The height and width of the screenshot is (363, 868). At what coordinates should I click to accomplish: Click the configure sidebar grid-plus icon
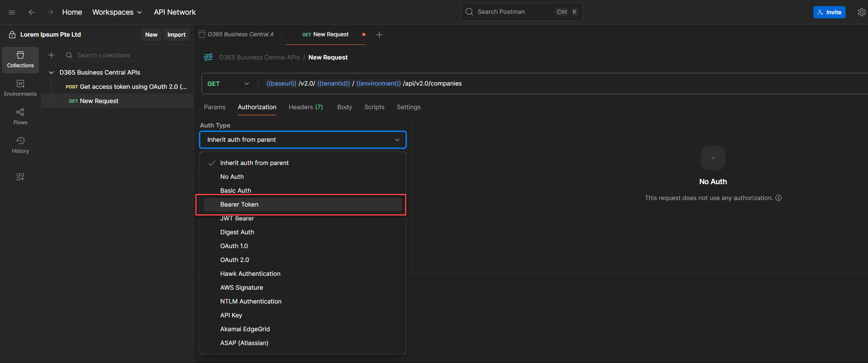coord(20,177)
